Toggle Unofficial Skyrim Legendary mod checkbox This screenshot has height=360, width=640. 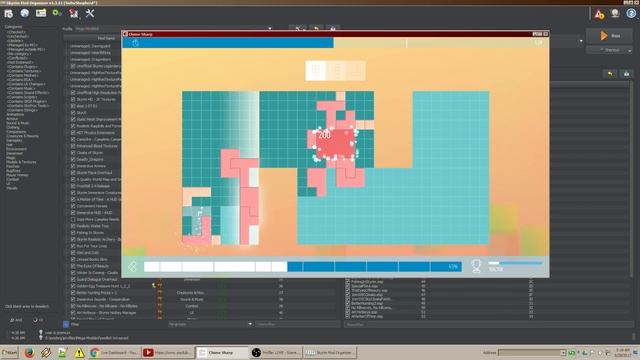point(73,66)
